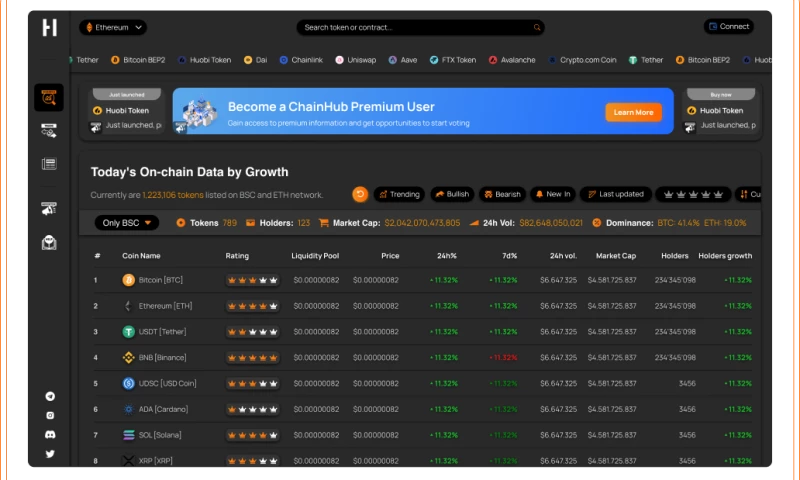Select the ADA [Cardano] coin name
The image size is (800, 480).
163,409
